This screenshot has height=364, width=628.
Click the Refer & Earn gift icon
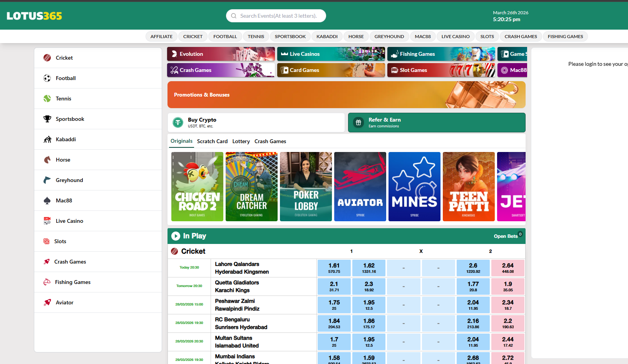coord(358,122)
